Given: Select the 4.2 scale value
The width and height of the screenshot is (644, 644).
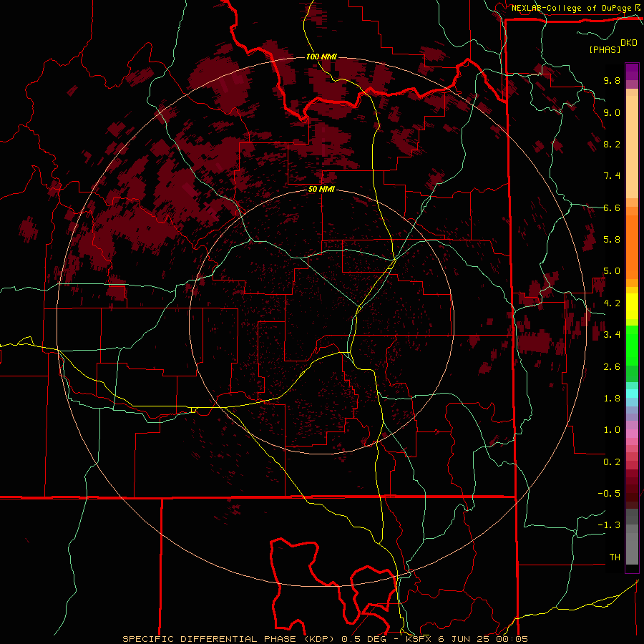Looking at the screenshot, I should (x=612, y=303).
